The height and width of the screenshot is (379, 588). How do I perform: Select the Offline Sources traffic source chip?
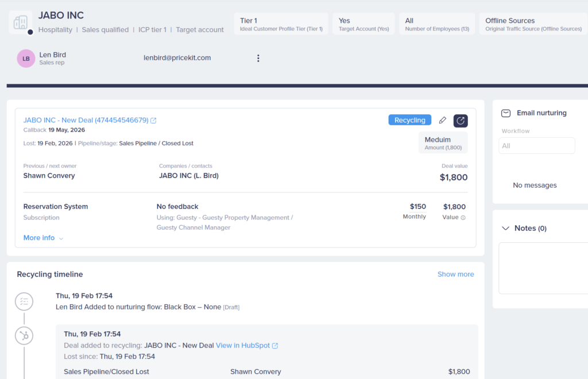(x=533, y=24)
